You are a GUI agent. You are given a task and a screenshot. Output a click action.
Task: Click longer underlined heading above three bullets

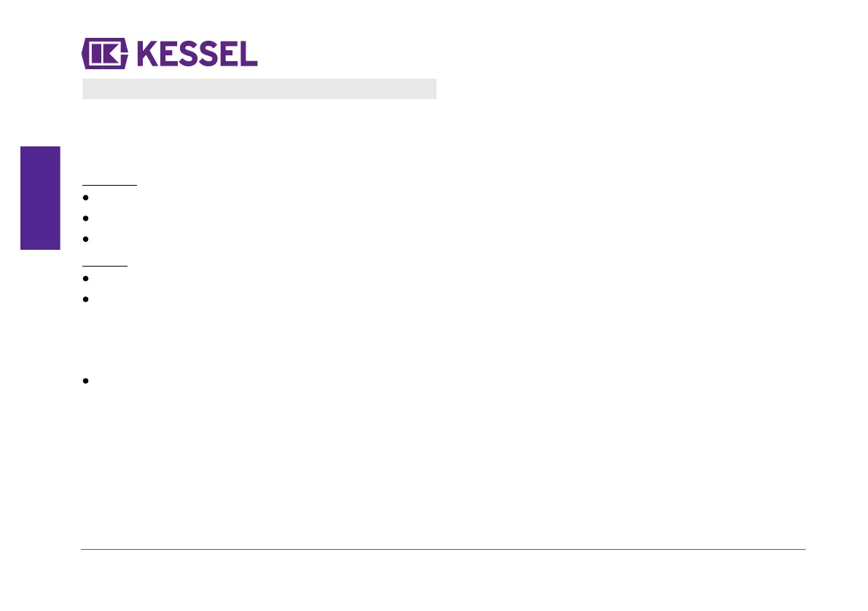109,185
